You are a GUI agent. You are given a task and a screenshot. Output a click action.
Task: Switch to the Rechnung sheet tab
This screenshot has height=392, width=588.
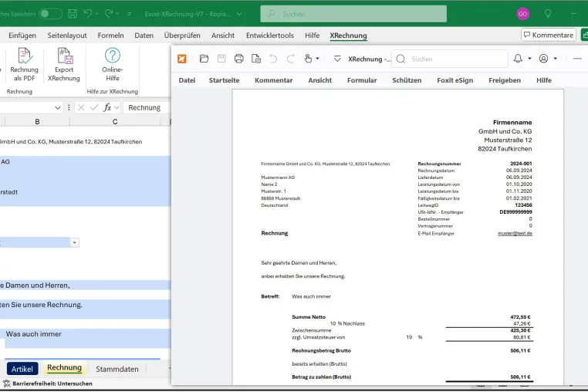pyautogui.click(x=65, y=367)
